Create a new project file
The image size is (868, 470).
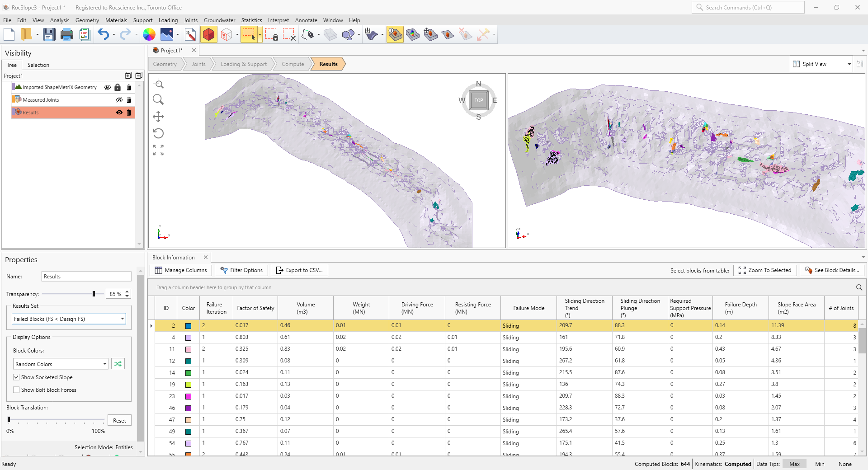[x=9, y=34]
